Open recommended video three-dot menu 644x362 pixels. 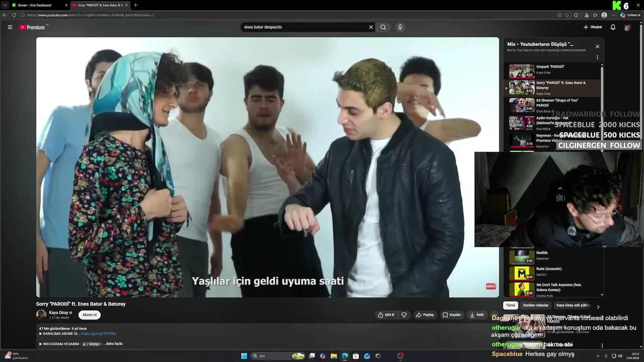602,345
